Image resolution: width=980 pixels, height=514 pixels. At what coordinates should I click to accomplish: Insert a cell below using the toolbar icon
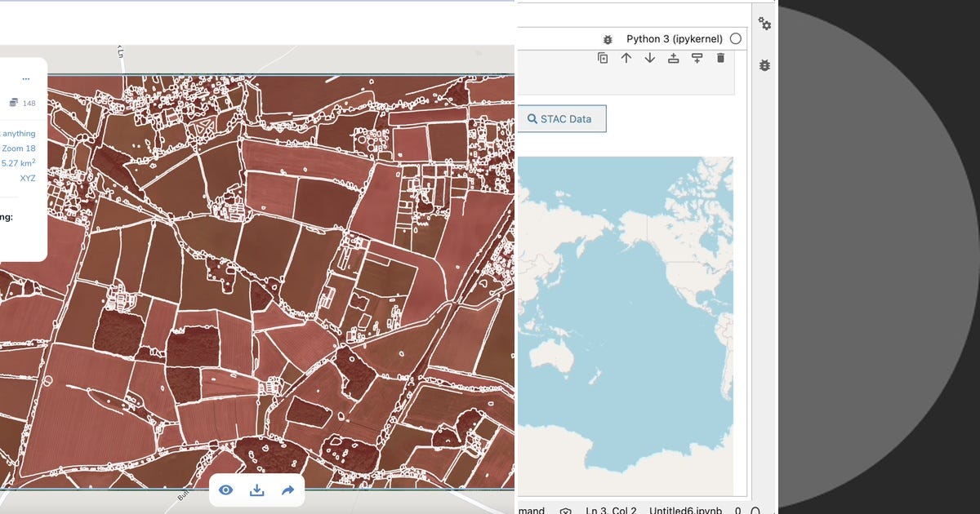[x=697, y=58]
